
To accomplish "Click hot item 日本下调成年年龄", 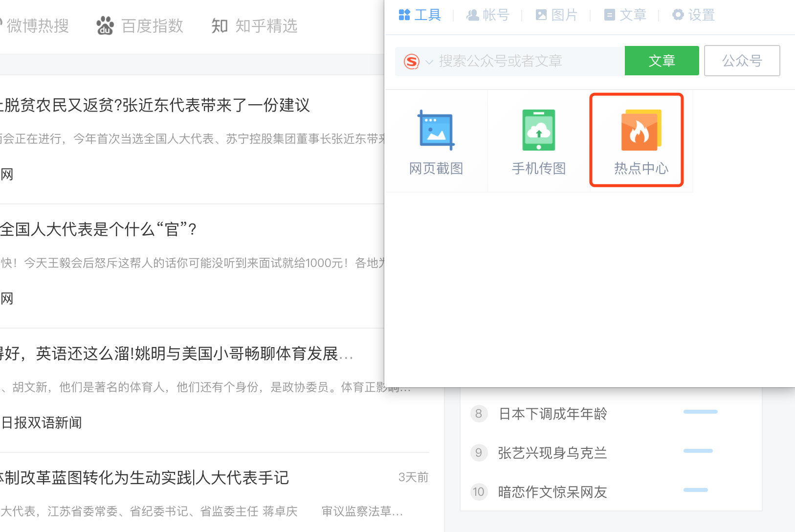I will 552,414.
